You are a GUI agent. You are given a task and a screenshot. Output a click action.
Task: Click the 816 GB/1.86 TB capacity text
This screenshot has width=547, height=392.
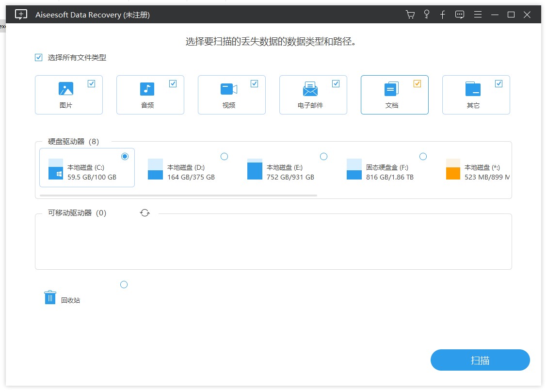pos(390,178)
